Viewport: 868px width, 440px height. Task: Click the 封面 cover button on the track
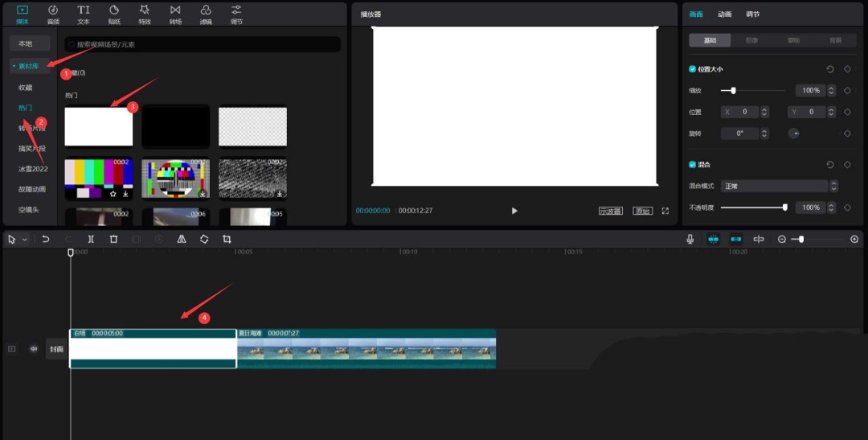click(x=56, y=349)
